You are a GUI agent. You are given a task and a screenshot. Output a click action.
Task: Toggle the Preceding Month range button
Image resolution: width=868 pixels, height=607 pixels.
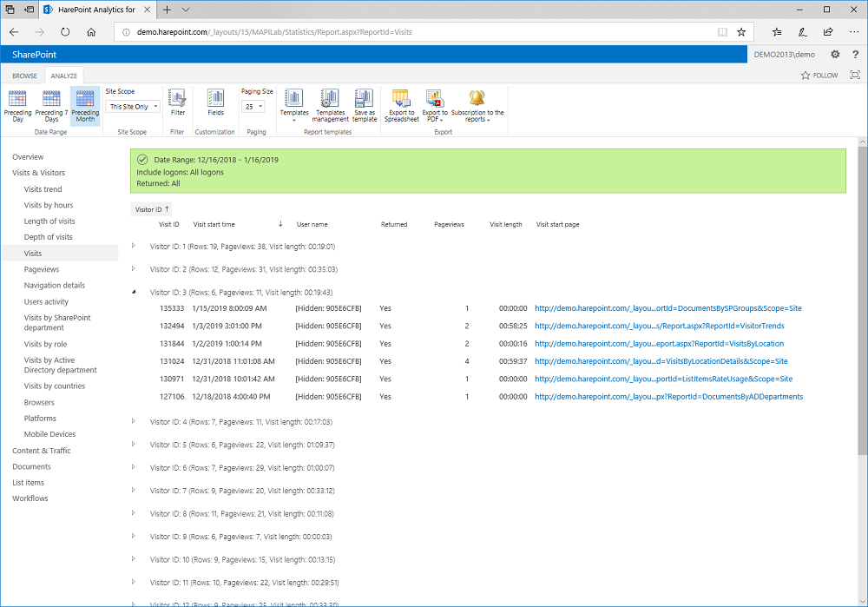tap(85, 104)
